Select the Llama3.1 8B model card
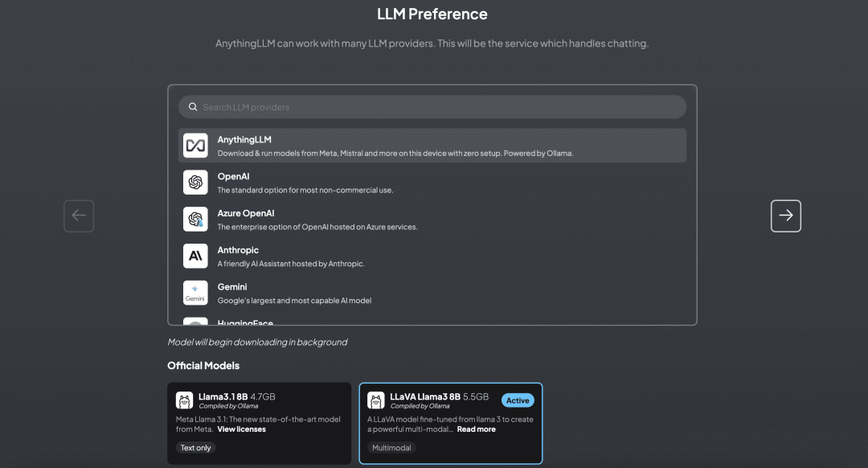 click(x=259, y=423)
